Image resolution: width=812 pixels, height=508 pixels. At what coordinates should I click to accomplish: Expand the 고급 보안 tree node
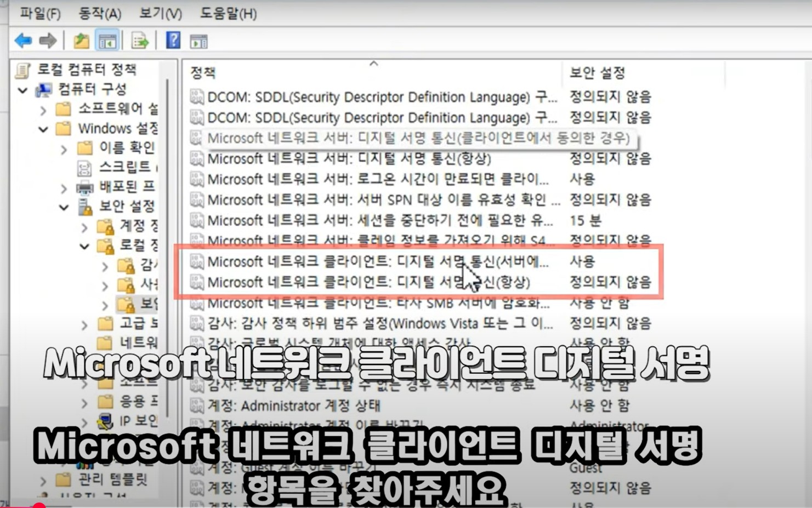pos(84,325)
